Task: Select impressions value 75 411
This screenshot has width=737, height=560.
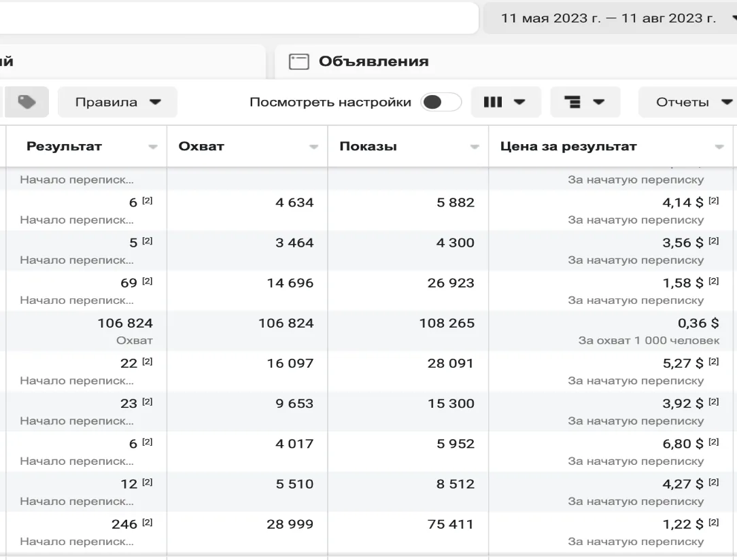Action: pyautogui.click(x=451, y=524)
